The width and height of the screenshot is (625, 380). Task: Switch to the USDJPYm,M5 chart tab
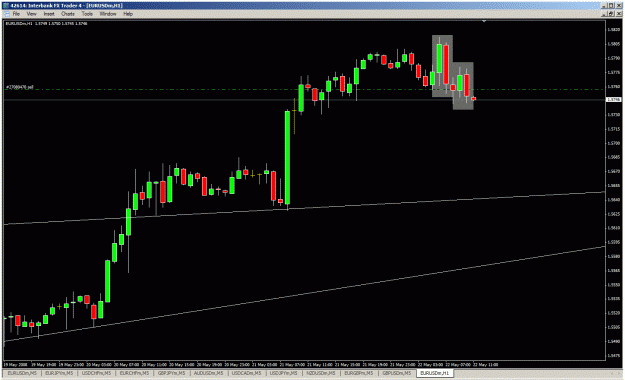[283, 373]
